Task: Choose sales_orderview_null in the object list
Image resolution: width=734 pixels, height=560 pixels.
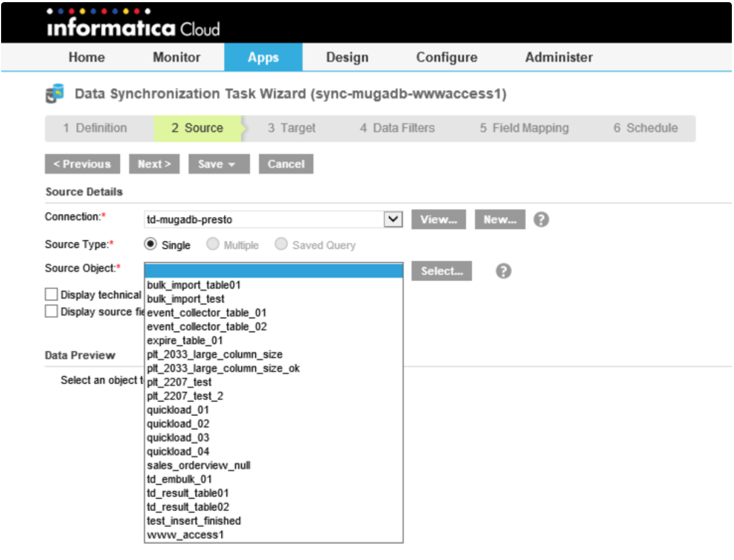Action: pyautogui.click(x=198, y=465)
